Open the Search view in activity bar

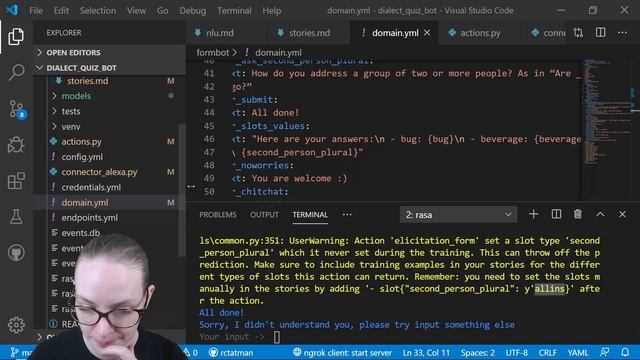16,72
